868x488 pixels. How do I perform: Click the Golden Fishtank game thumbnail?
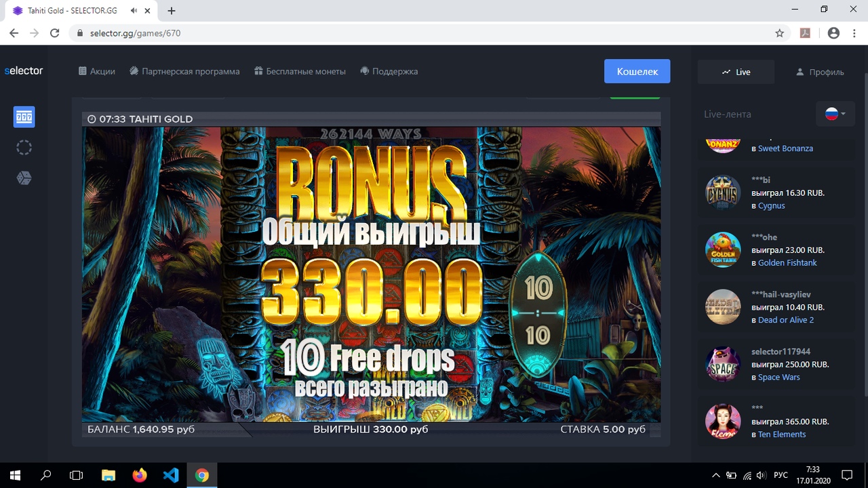coord(722,249)
